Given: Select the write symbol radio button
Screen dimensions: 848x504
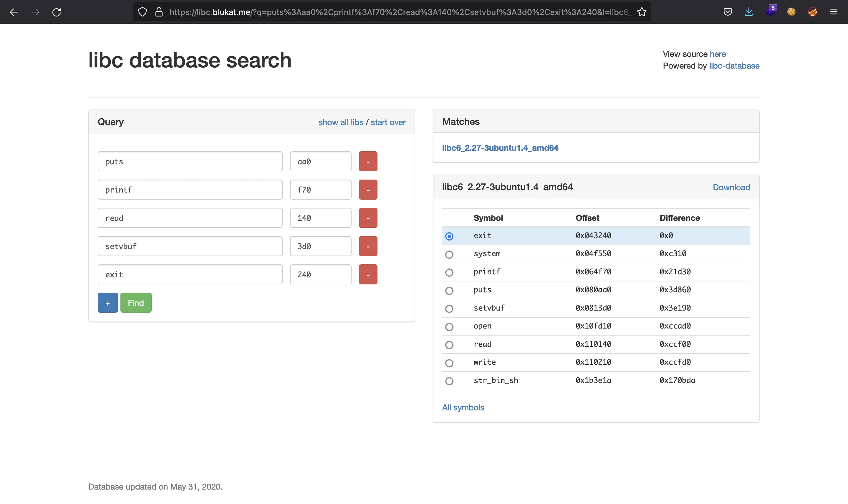Looking at the screenshot, I should 449,363.
